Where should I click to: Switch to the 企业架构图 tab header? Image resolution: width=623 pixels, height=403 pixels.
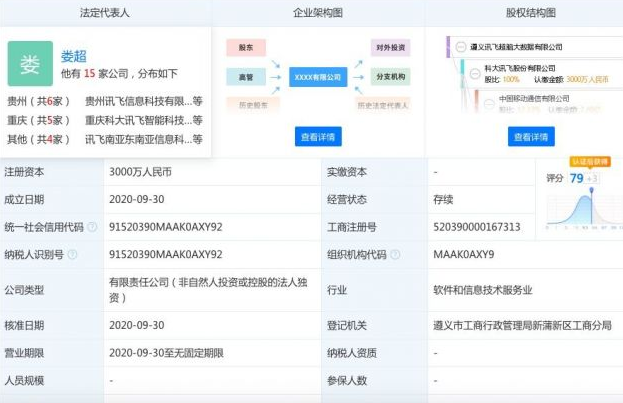tap(317, 13)
